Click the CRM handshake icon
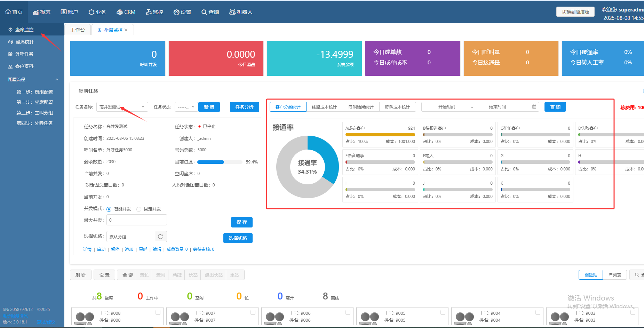644x328 pixels. pos(119,12)
